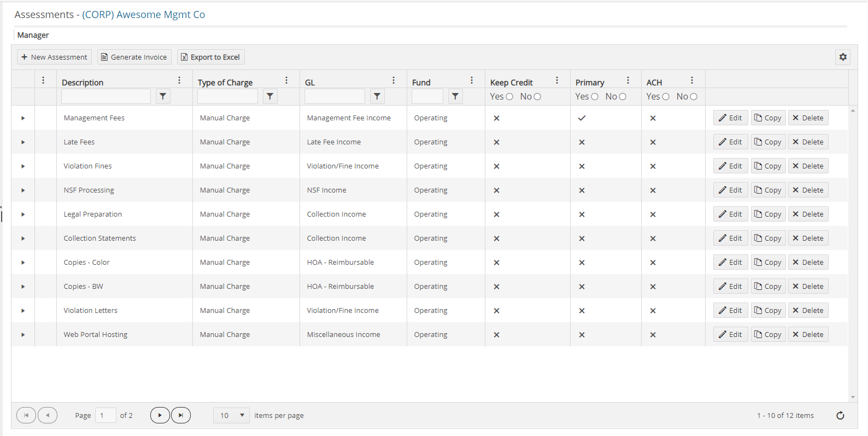
Task: Click the GL filter text box
Action: [x=335, y=96]
